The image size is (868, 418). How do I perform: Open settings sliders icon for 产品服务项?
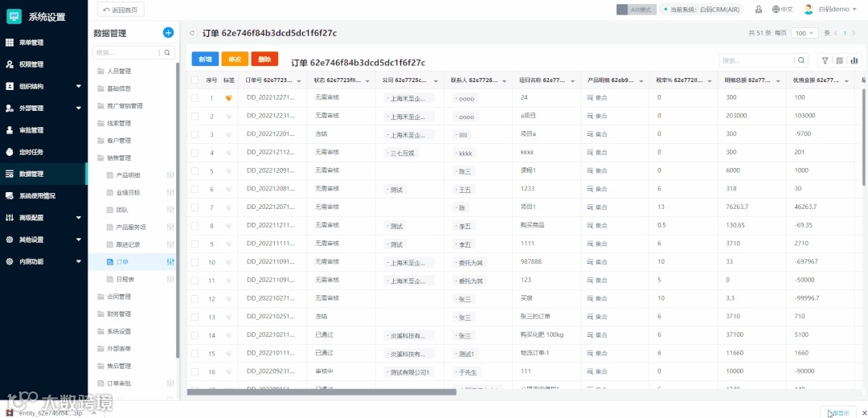[170, 227]
